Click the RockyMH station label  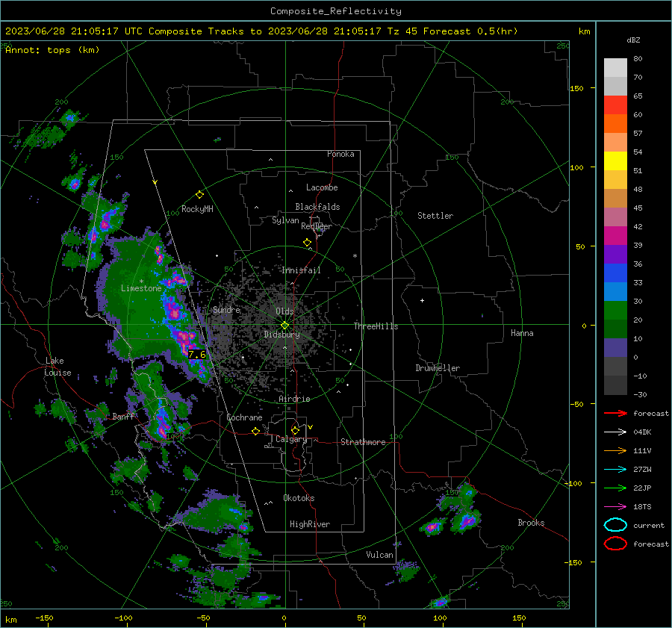coord(197,209)
